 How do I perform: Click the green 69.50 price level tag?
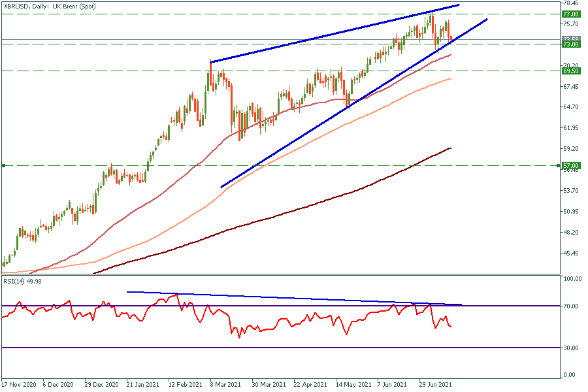[x=571, y=71]
